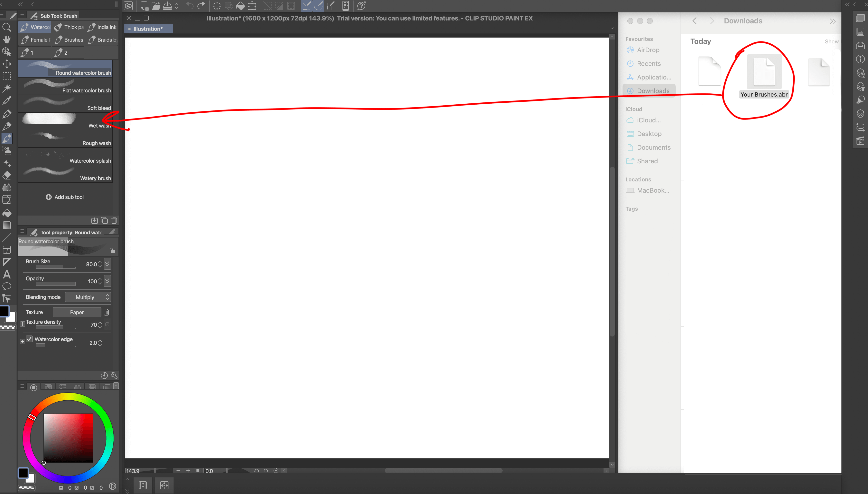Click the Add sub tool button
This screenshot has height=494, width=868.
click(x=65, y=197)
